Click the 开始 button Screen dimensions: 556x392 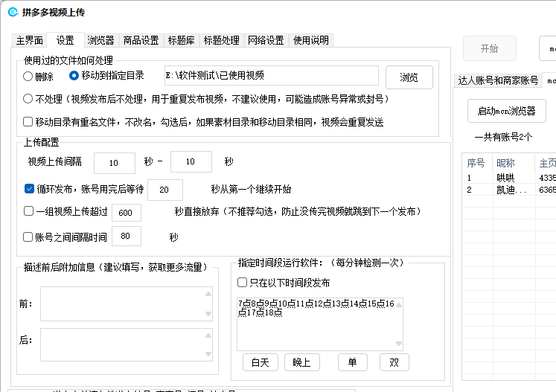[x=490, y=48]
